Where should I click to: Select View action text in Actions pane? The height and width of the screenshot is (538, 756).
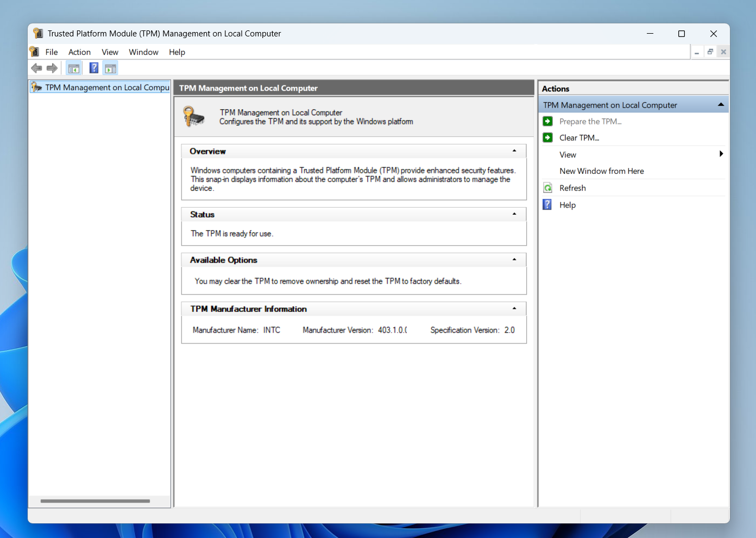[568, 154]
